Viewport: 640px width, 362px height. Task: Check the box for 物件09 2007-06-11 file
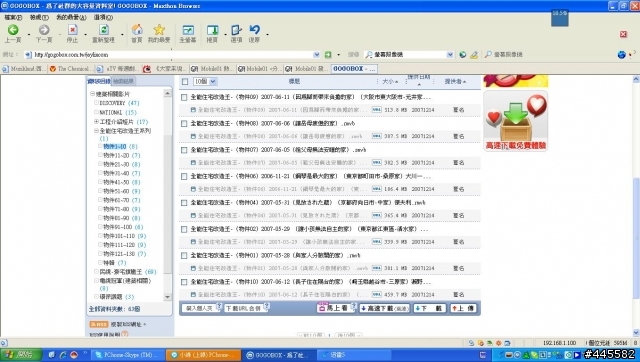[x=184, y=98]
